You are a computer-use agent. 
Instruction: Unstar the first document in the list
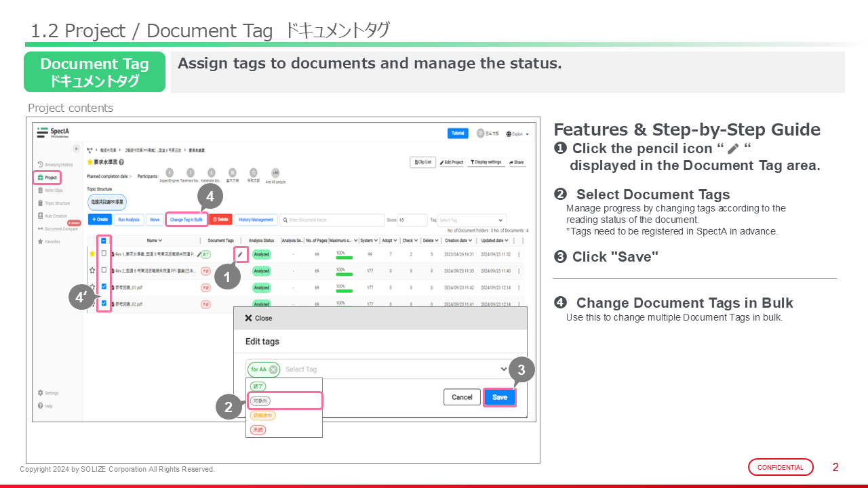(92, 253)
